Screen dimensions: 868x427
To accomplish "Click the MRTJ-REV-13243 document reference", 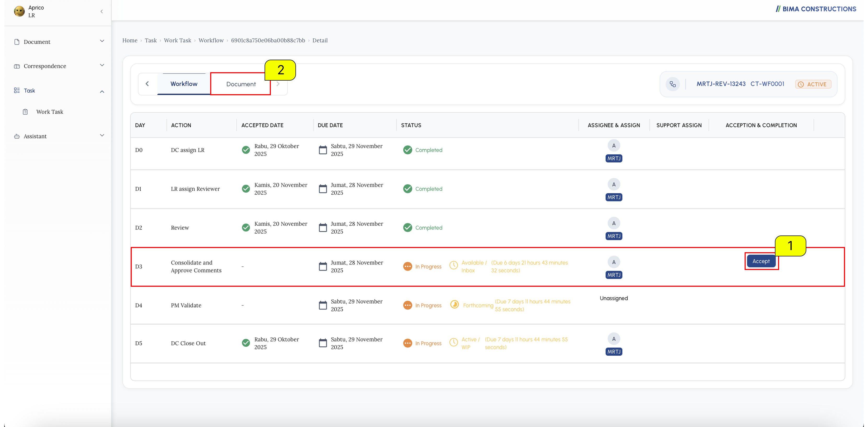I will (721, 84).
